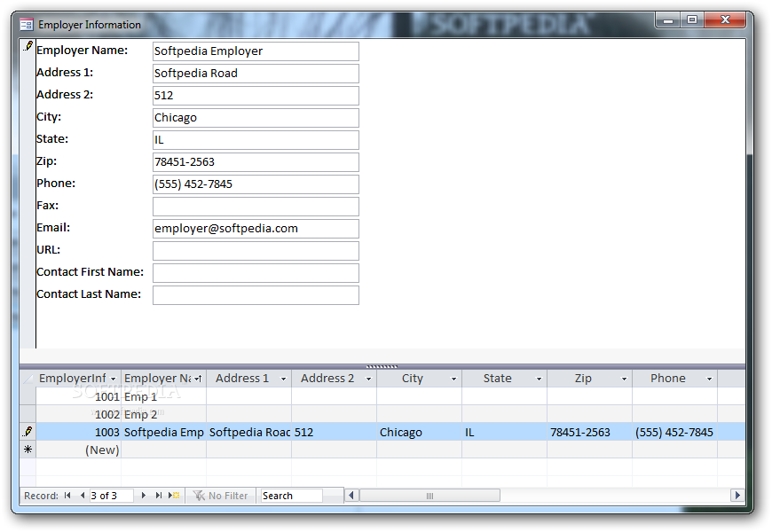
Task: Select the 'Emp 2' cell
Action: point(163,414)
